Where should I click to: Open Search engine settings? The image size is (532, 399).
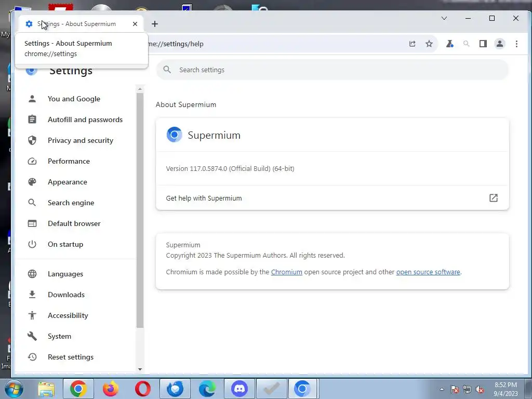(71, 203)
